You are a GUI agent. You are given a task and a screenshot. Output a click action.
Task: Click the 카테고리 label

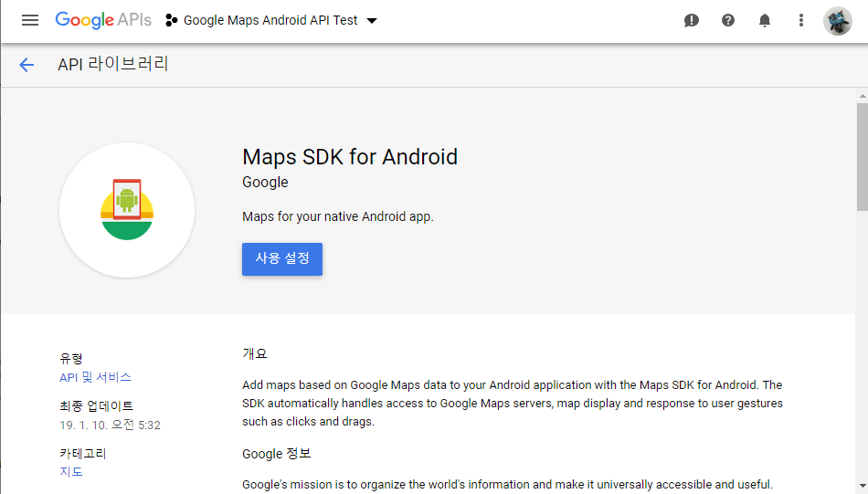click(83, 454)
